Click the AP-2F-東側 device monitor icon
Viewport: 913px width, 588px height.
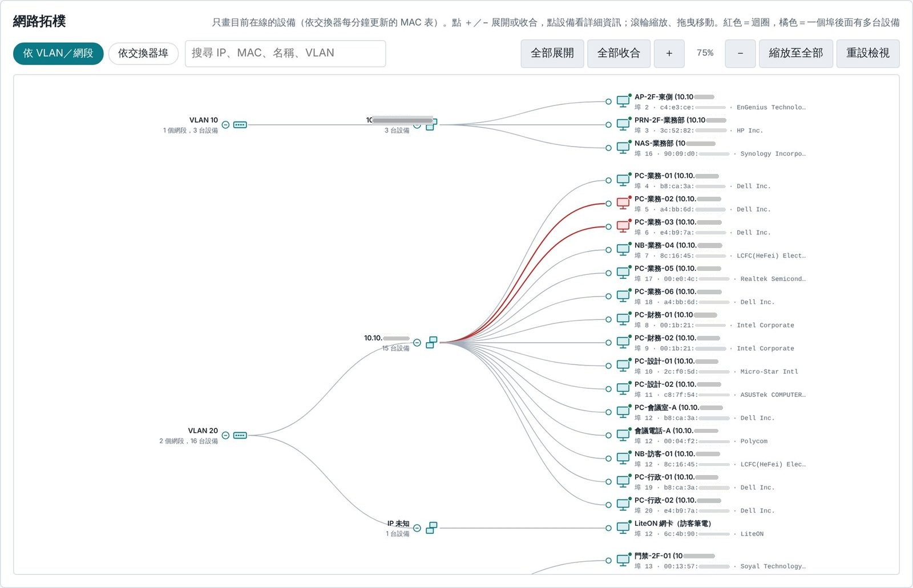pyautogui.click(x=623, y=102)
